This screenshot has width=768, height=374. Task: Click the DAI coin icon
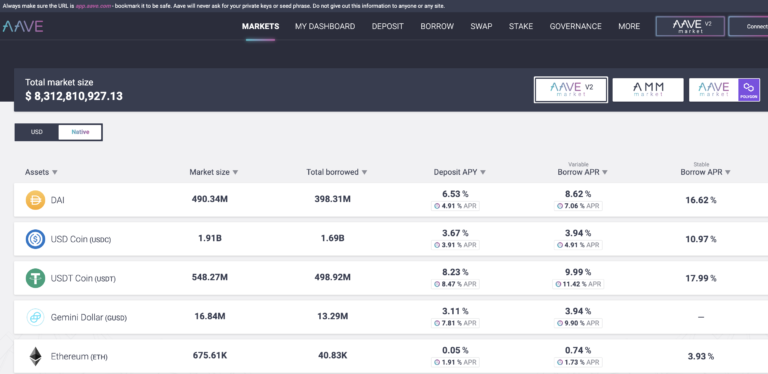[x=35, y=200]
